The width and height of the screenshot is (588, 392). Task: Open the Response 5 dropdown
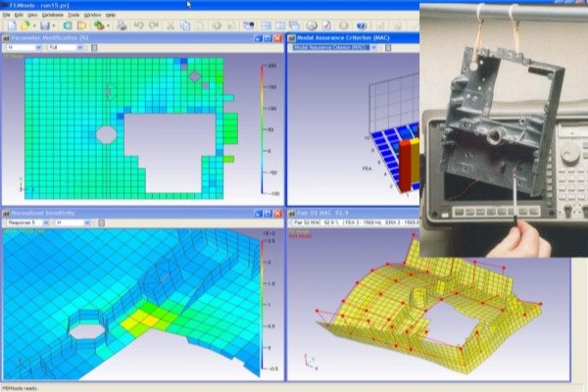(46, 222)
